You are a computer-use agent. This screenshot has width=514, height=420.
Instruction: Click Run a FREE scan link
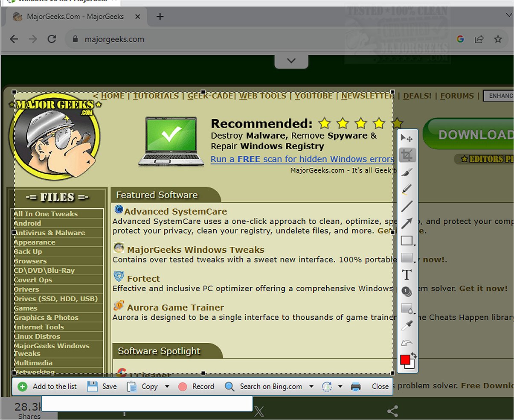coord(302,159)
